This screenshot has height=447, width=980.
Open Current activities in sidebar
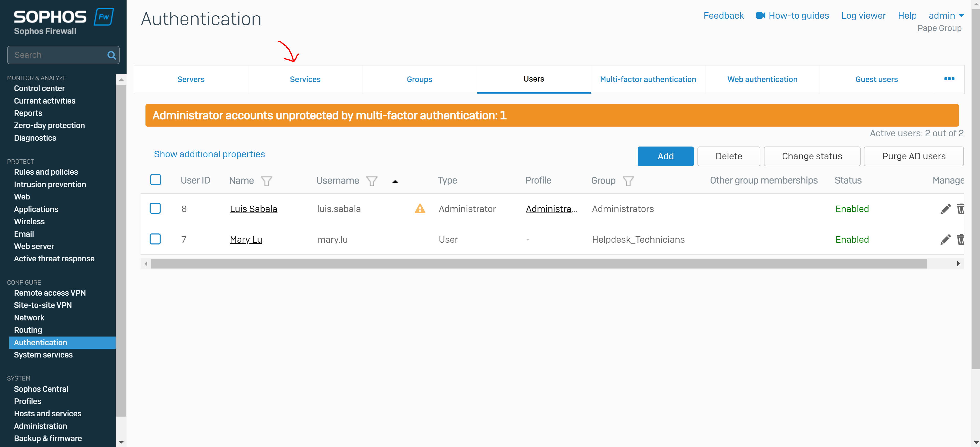pyautogui.click(x=44, y=101)
